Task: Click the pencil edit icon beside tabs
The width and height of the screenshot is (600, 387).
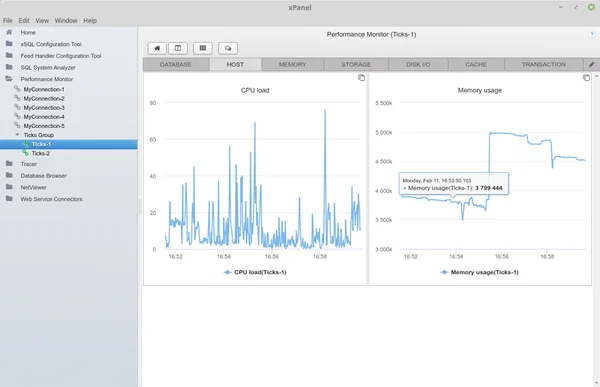Action: pyautogui.click(x=592, y=65)
